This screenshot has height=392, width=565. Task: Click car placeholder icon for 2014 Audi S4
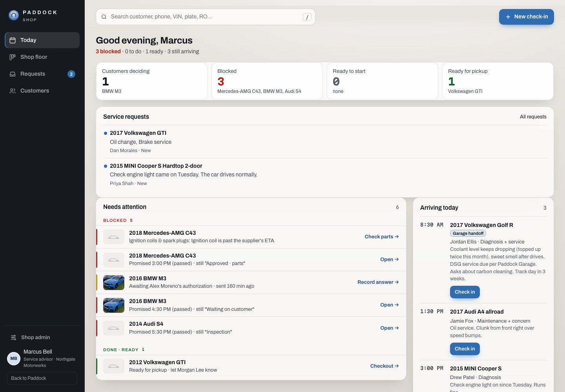(114, 328)
